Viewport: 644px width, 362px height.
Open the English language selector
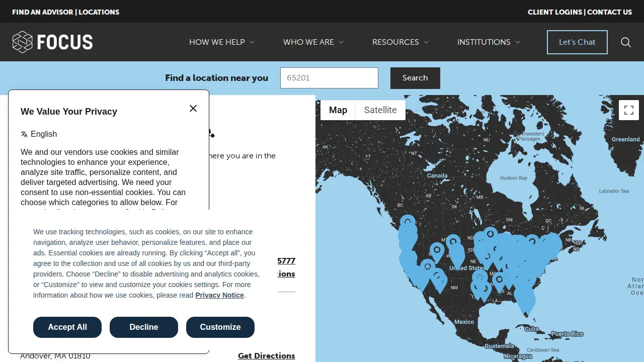(x=39, y=134)
